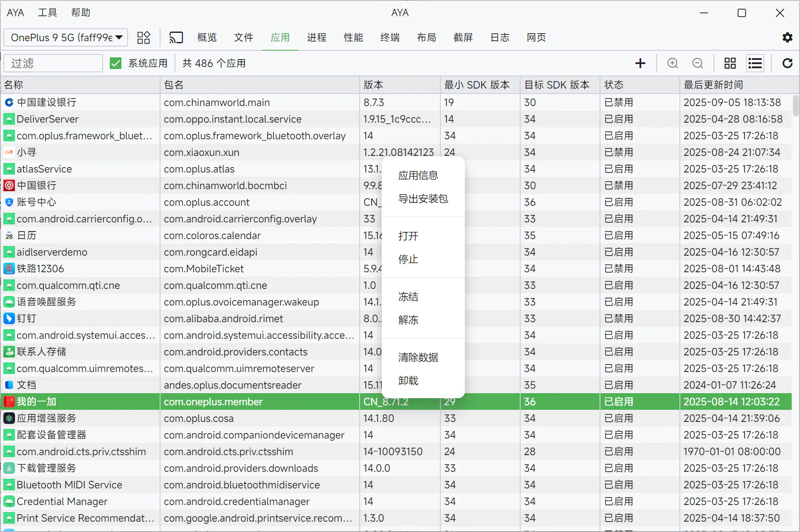Choose 解冻 in context menu
The image size is (800, 532).
(x=423, y=320)
